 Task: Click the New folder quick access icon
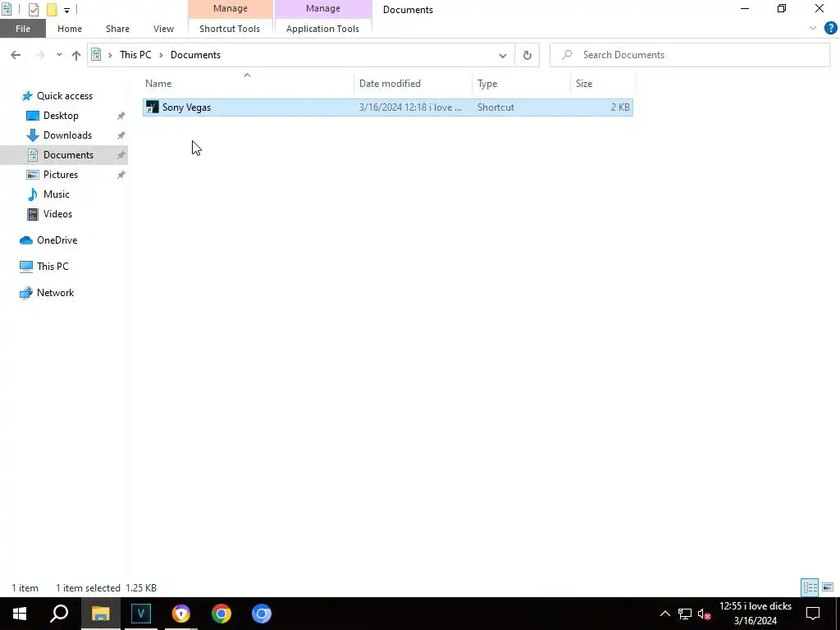coord(52,10)
